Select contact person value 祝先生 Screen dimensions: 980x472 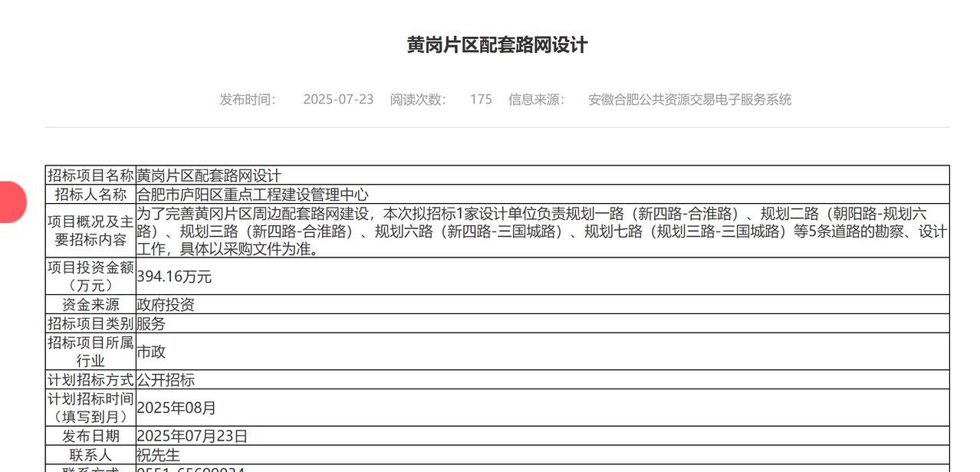158,455
